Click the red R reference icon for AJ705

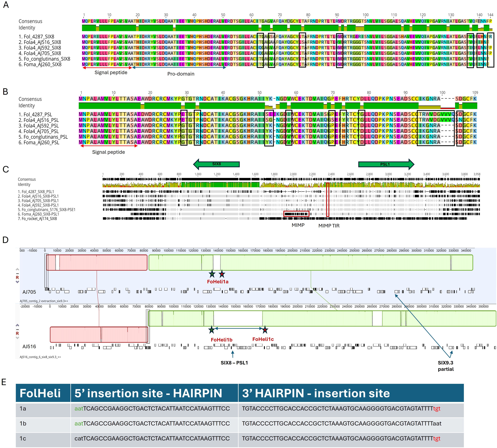(17, 277)
